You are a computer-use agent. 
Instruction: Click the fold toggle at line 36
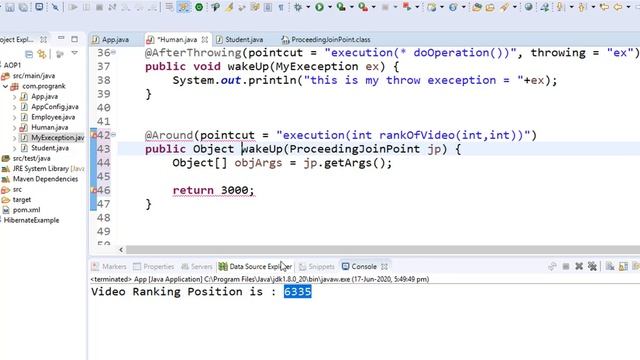113,53
